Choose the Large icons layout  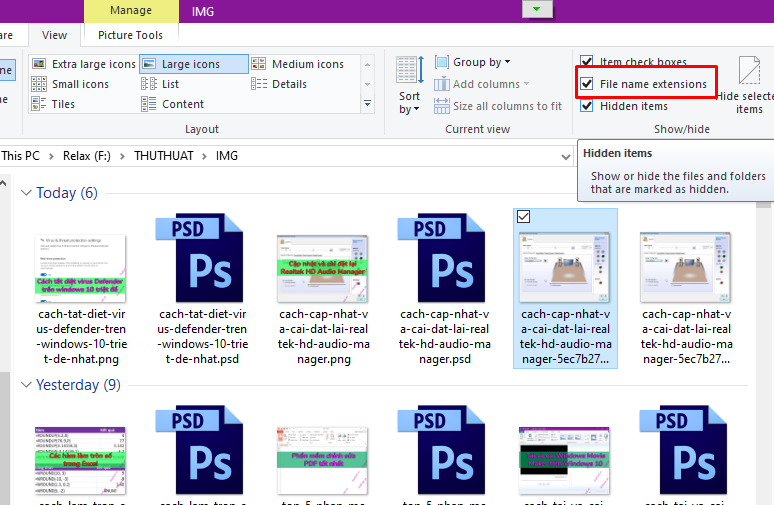click(x=194, y=64)
